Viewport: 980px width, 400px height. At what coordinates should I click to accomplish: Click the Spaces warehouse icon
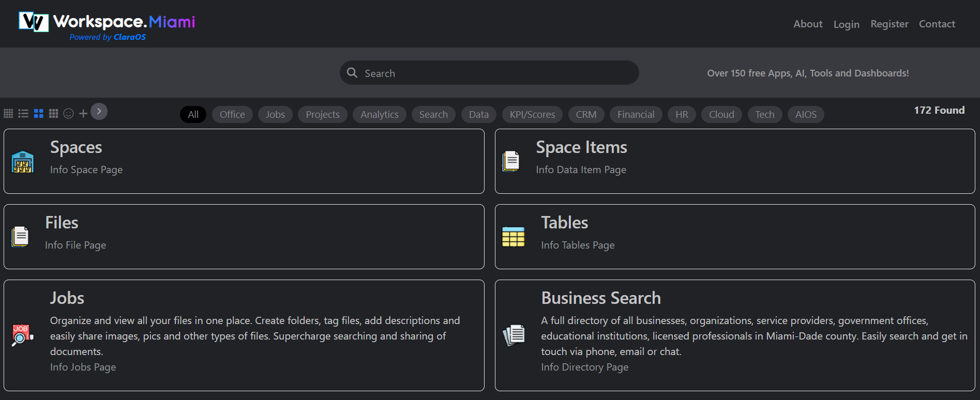click(x=22, y=162)
